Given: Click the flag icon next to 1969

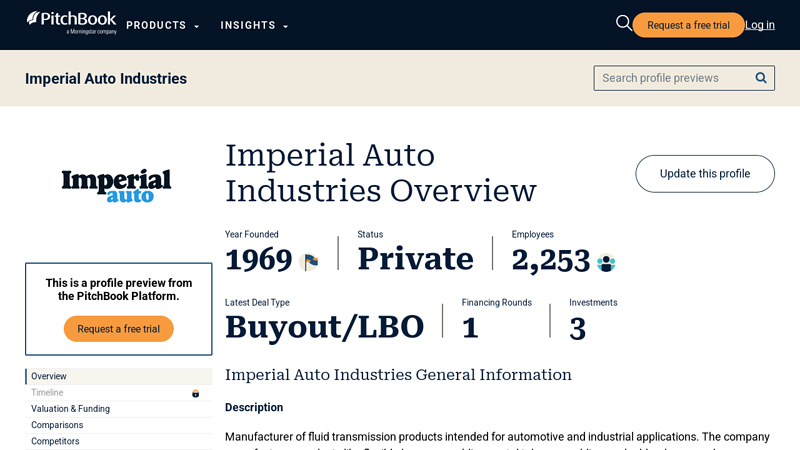Looking at the screenshot, I should point(310,262).
